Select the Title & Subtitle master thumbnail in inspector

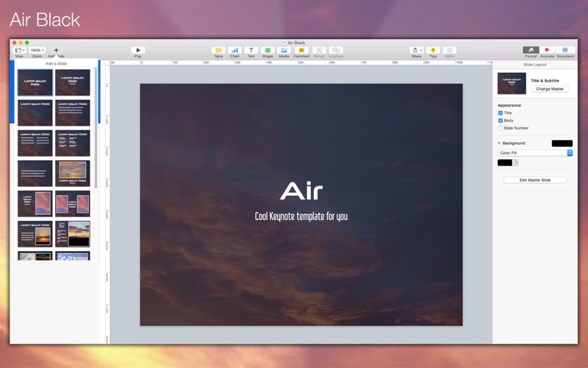click(512, 83)
